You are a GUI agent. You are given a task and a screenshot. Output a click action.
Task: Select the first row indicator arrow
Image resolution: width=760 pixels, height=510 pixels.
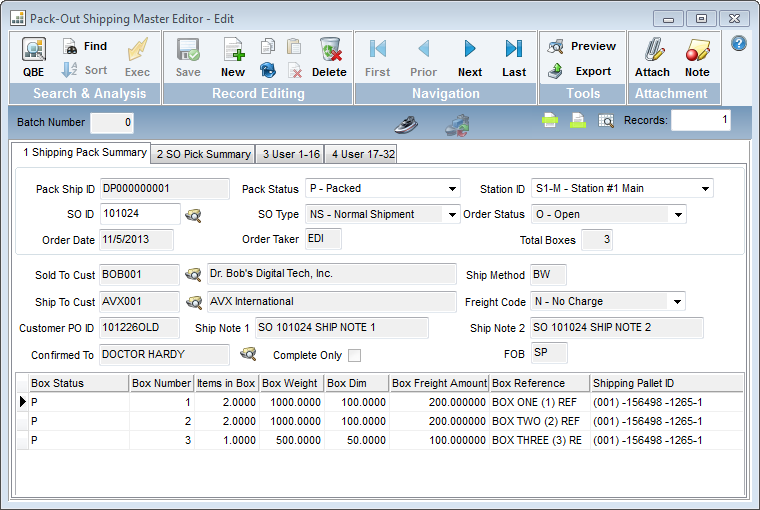23,402
